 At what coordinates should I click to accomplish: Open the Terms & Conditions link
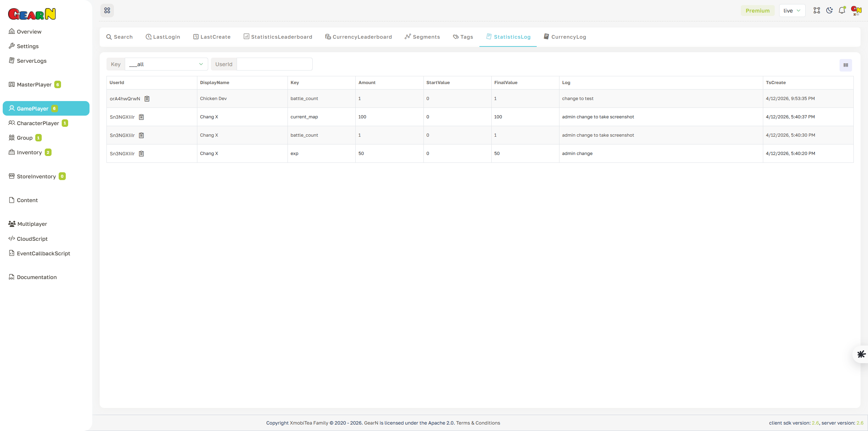478,423
